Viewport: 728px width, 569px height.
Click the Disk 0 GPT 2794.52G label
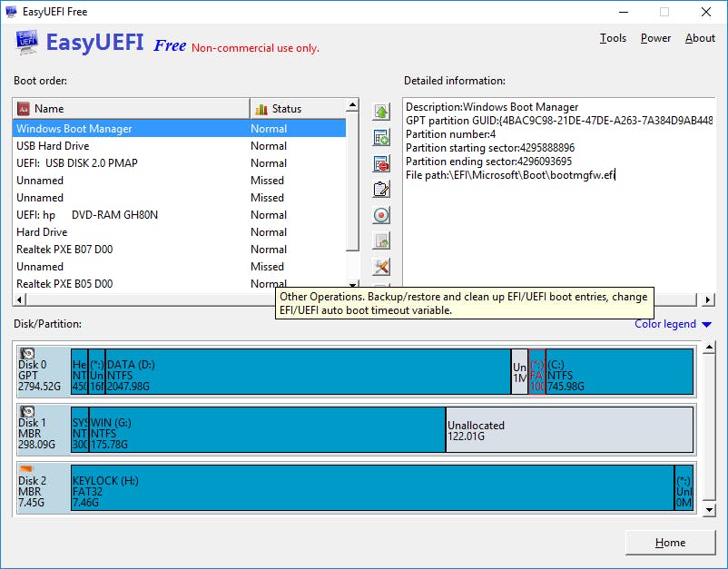39,376
